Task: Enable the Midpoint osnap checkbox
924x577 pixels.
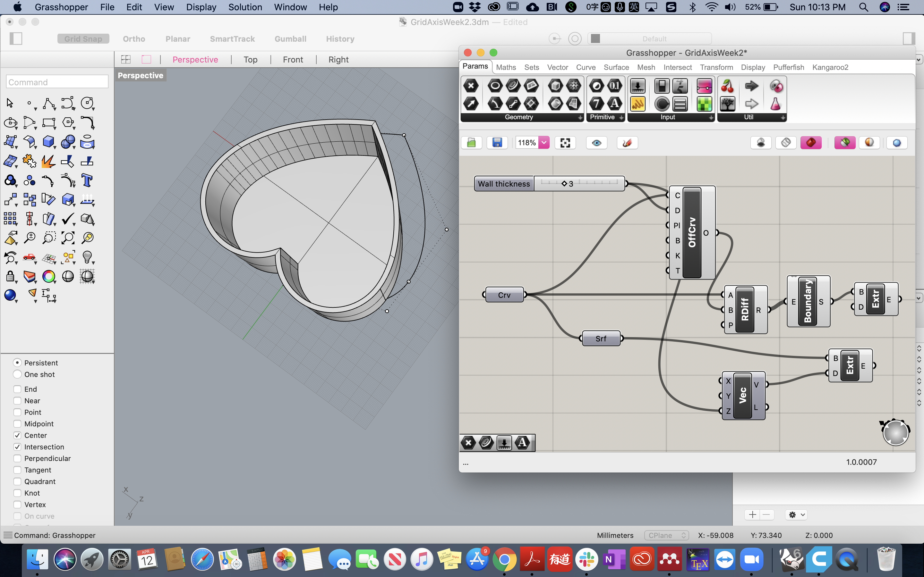Action: (x=17, y=423)
